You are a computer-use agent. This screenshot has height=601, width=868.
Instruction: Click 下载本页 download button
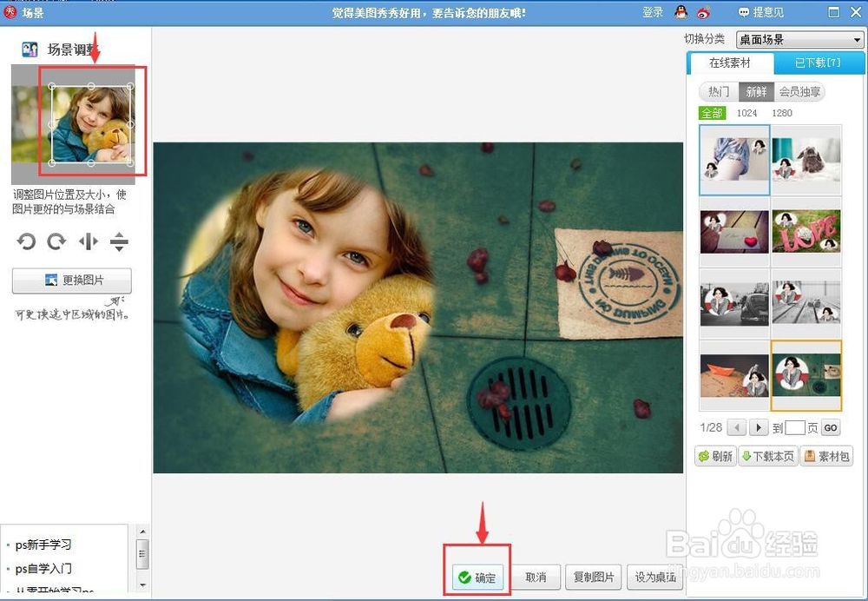point(767,456)
